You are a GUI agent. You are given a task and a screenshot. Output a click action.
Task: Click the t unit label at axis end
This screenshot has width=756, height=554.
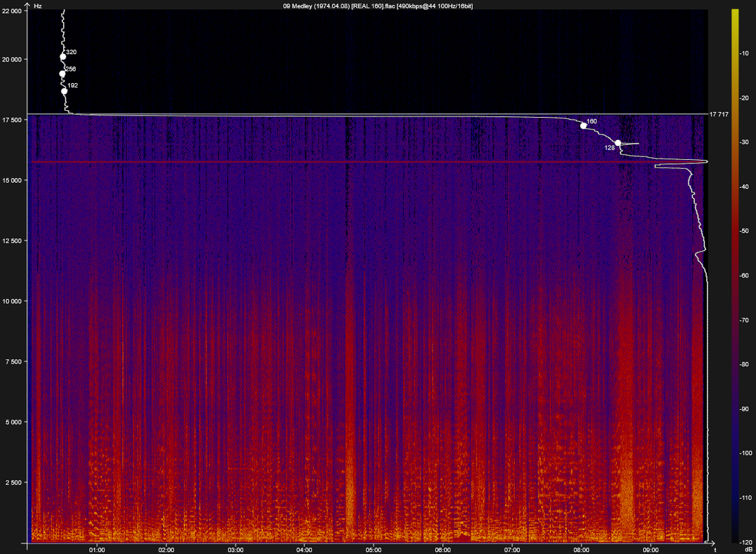715,550
